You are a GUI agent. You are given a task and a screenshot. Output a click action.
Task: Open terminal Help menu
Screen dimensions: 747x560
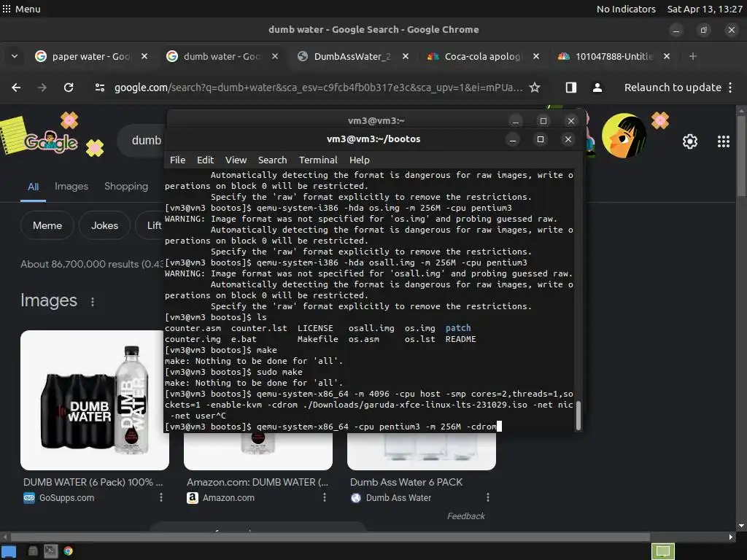[359, 160]
